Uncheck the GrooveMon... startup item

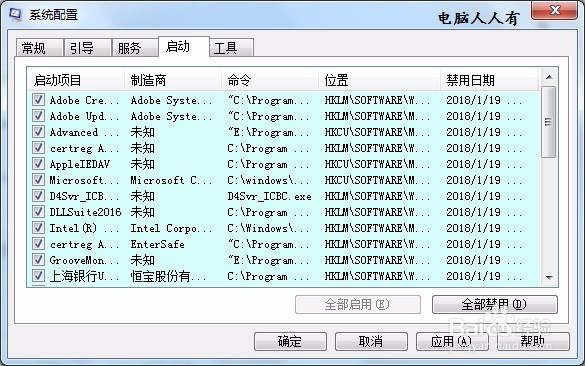[38, 260]
